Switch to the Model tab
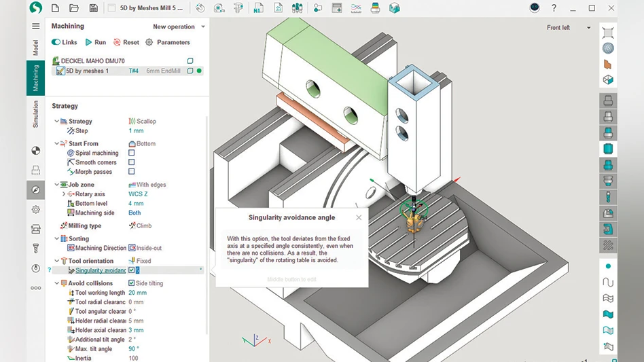644x362 pixels. tap(36, 48)
